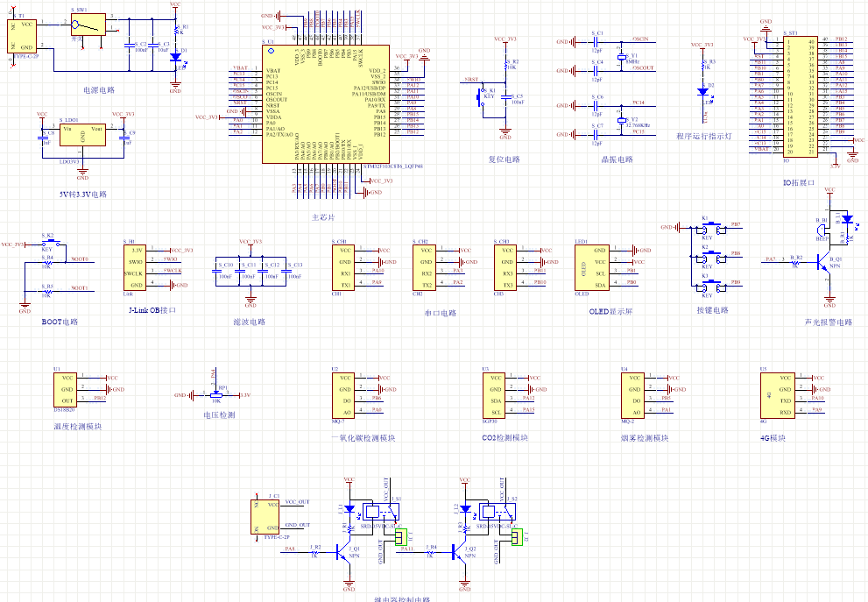The width and height of the screenshot is (868, 602).
Task: Select the S_C10 100nF filter capacitor
Action: pyautogui.click(x=215, y=272)
